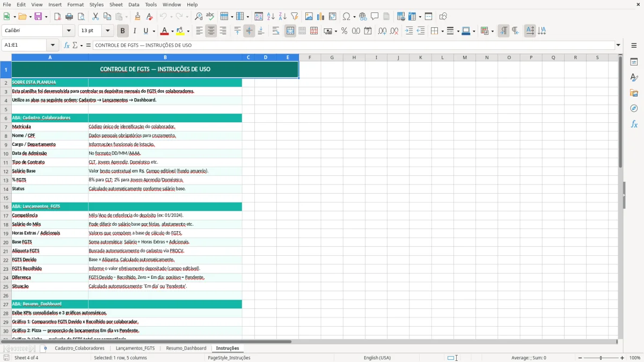This screenshot has height=362, width=644.
Task: Add a decimal place
Action: 382,31
